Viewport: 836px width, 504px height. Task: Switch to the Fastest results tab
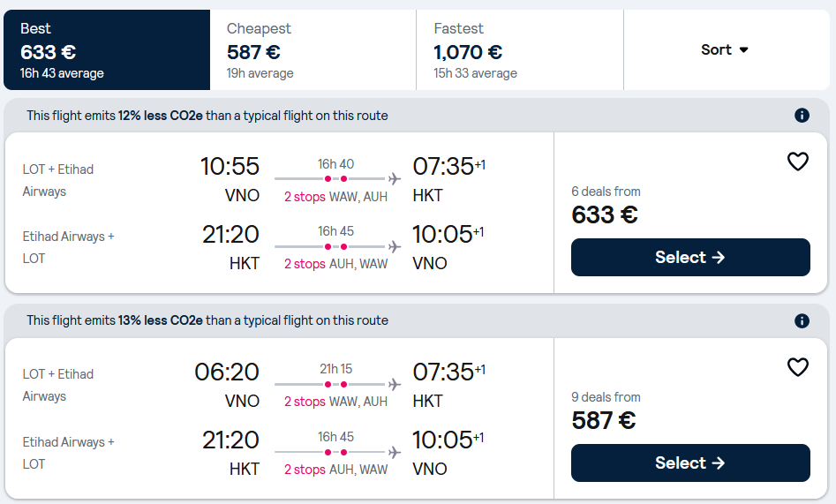click(519, 50)
